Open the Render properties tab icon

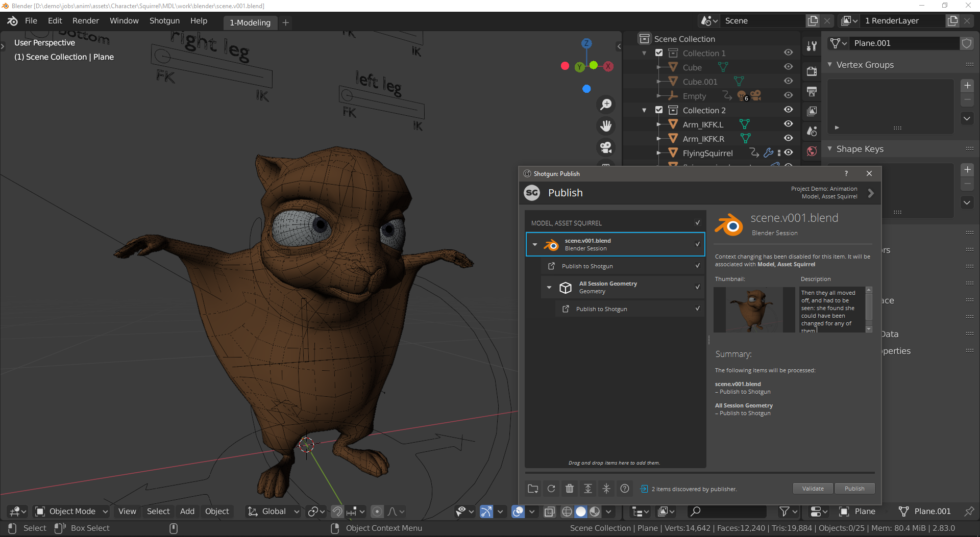(812, 71)
